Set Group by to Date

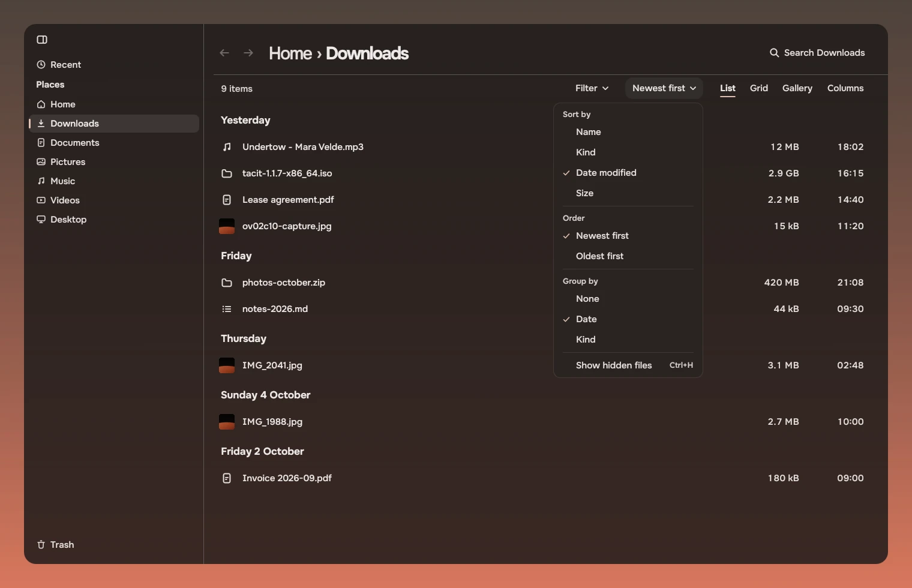tap(628, 319)
